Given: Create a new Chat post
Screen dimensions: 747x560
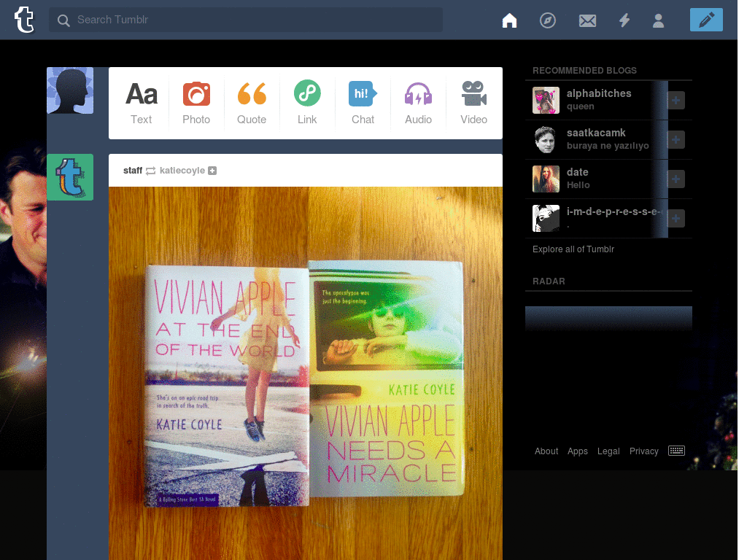Looking at the screenshot, I should pyautogui.click(x=363, y=104).
